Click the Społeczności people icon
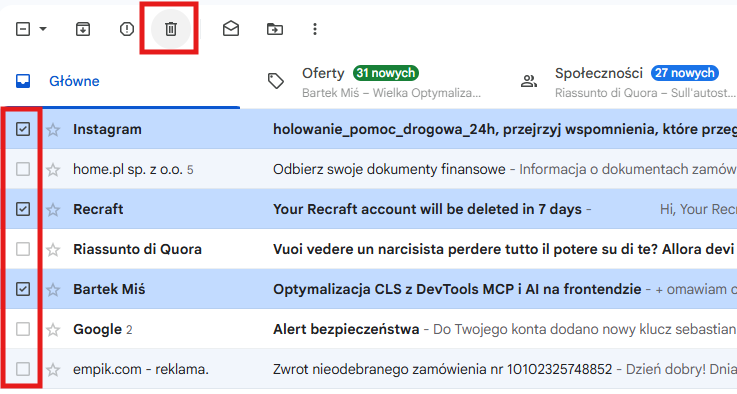 coord(529,81)
